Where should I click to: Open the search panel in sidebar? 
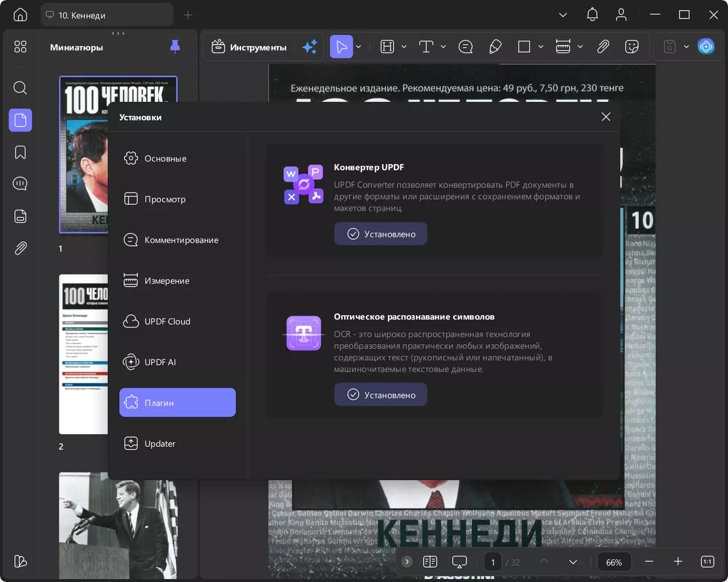[20, 88]
